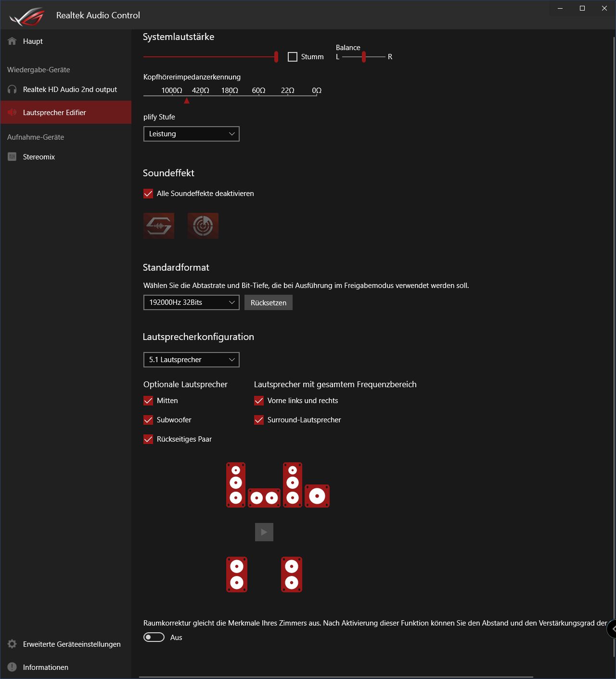
Task: Click the Stereomix device icon
Action: click(12, 157)
